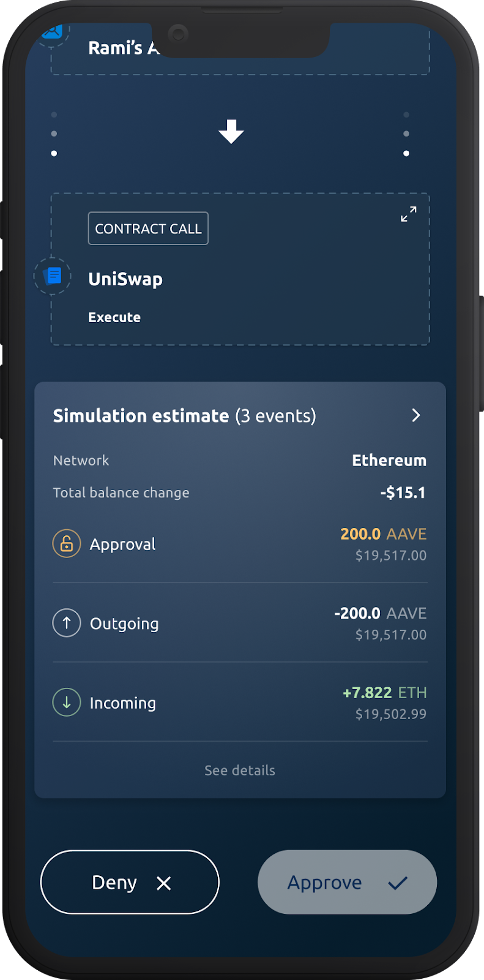Click See details link
This screenshot has height=980, width=484.
click(240, 771)
